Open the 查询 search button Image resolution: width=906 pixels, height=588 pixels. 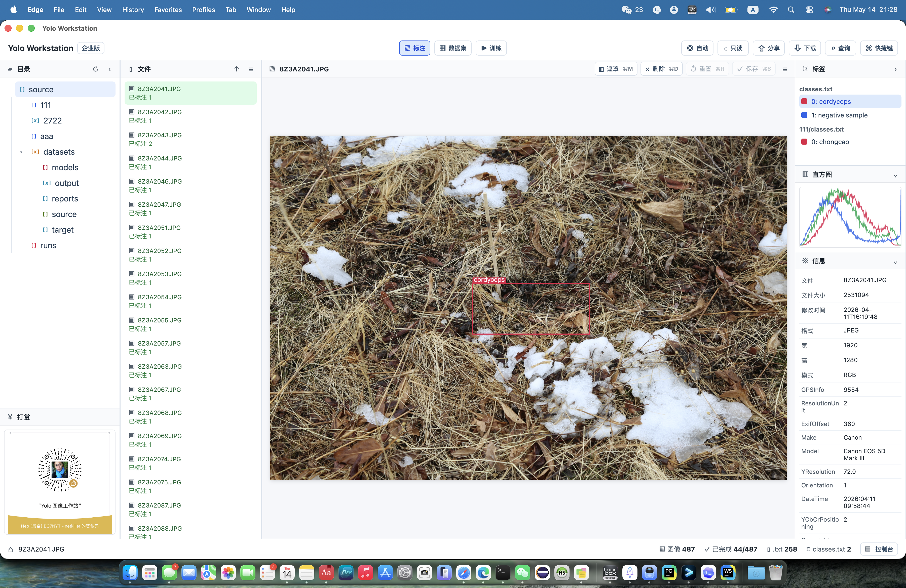click(x=841, y=48)
